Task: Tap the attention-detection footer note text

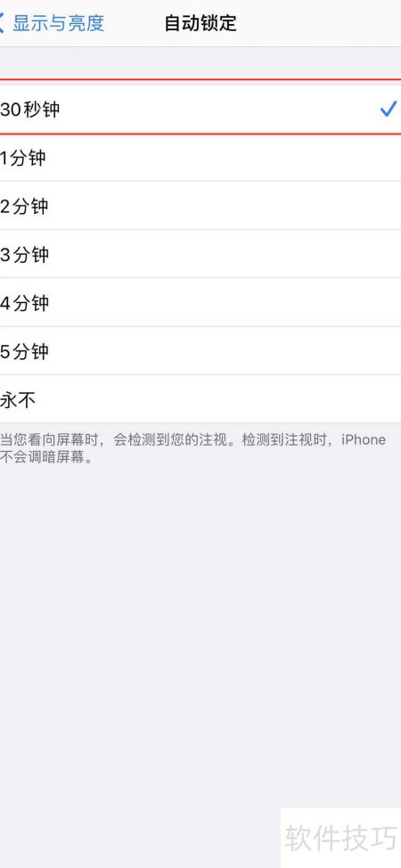Action: pos(192,448)
